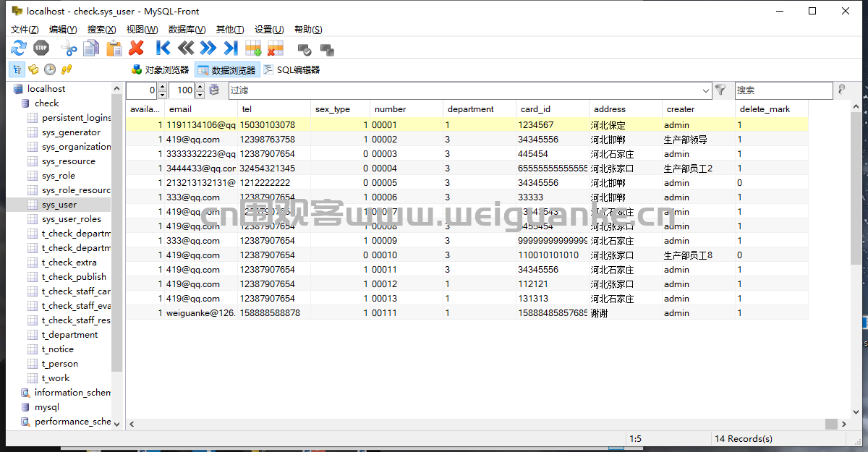Jump to first record arrow
Image resolution: width=868 pixels, height=452 pixels.
click(163, 48)
